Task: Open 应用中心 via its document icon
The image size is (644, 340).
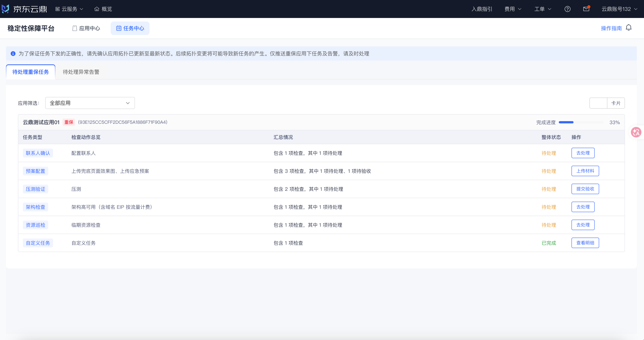Action: [75, 28]
